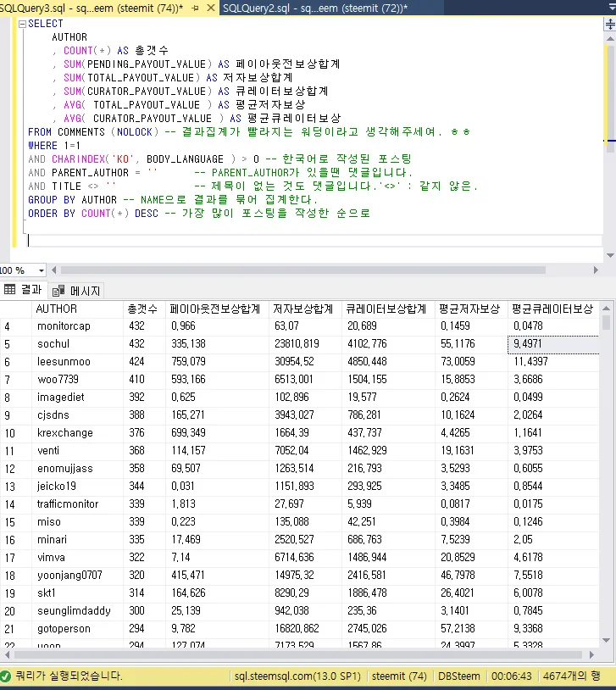Click the green query success status icon

pos(6,676)
